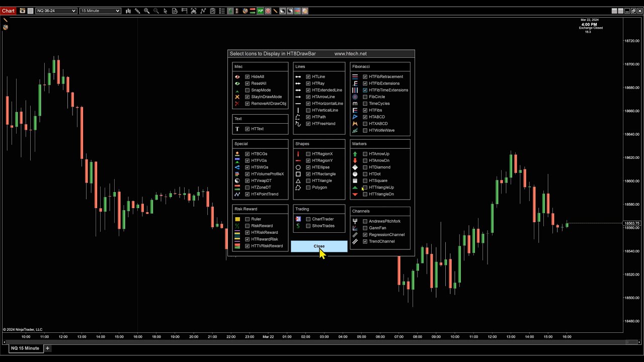
Task: Click the bar chart style icon
Action: click(128, 11)
